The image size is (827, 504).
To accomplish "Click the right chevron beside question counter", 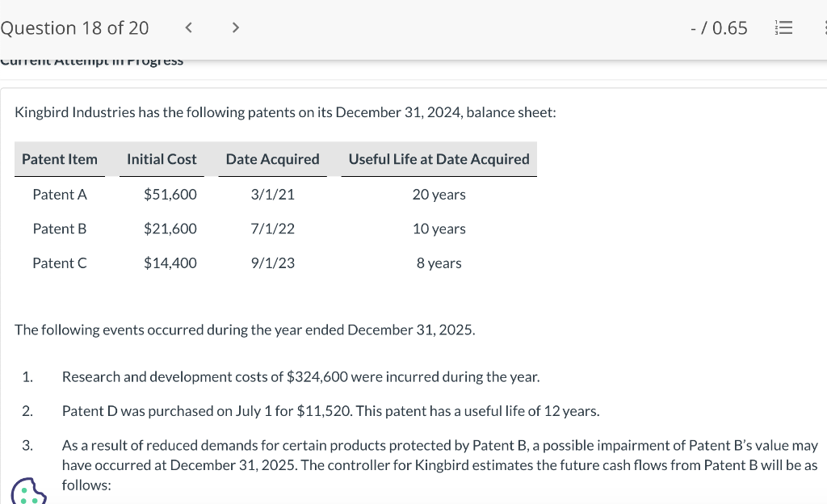I will pos(235,27).
